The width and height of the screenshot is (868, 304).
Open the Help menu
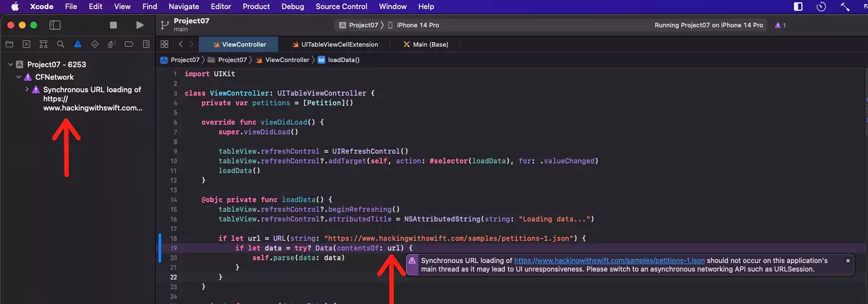[x=426, y=6]
